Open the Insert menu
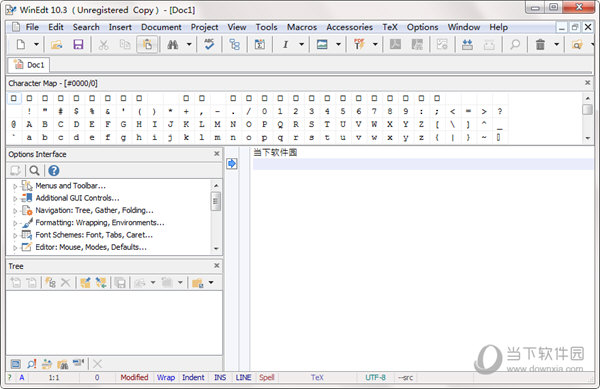The image size is (600, 389). click(120, 27)
